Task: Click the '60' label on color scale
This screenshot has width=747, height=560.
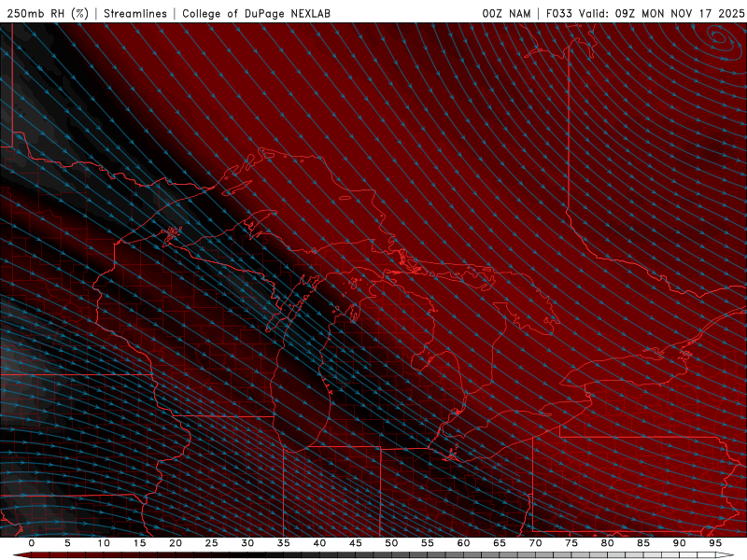Action: [463, 543]
